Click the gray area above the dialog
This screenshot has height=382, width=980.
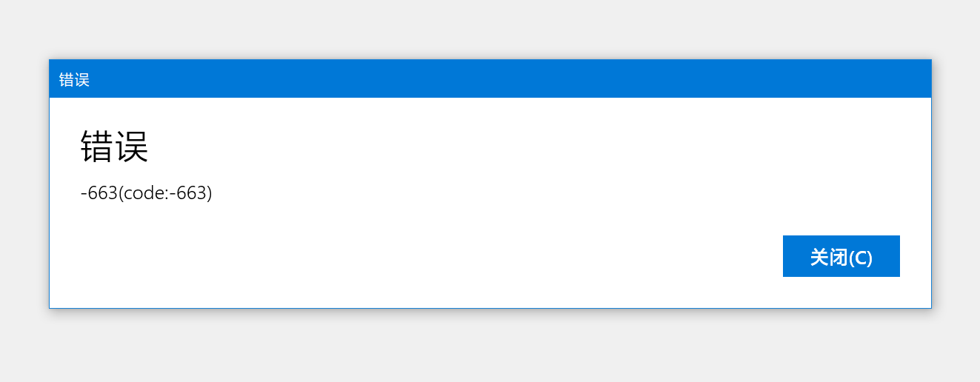click(490, 30)
